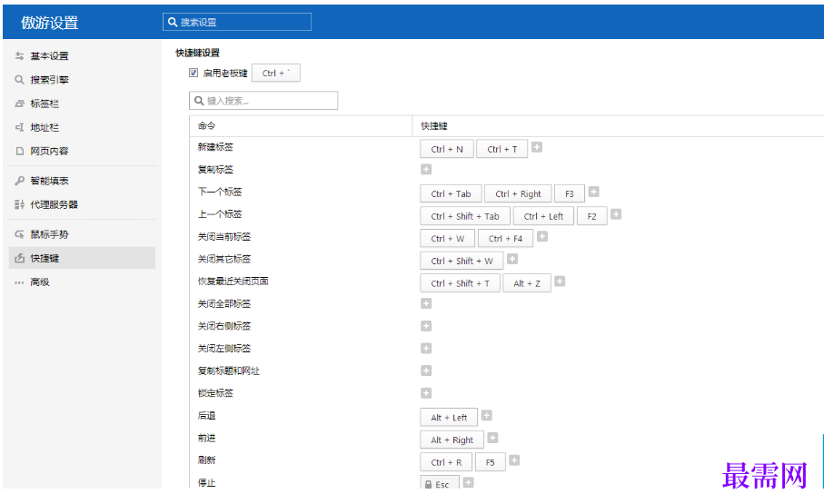Click plus icon in 上一个标签 row
The width and height of the screenshot is (824, 504).
point(617,214)
